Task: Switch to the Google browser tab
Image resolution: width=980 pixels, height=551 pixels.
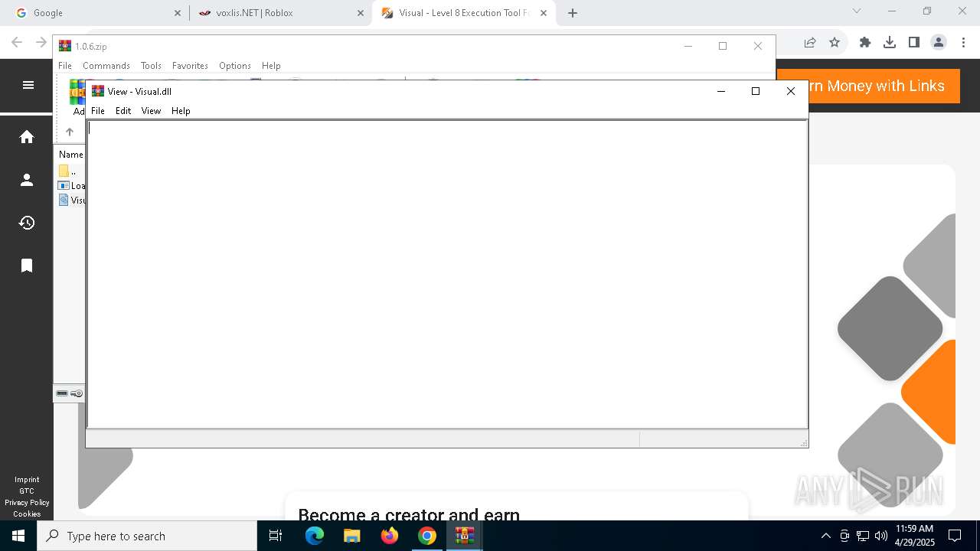Action: 96,13
